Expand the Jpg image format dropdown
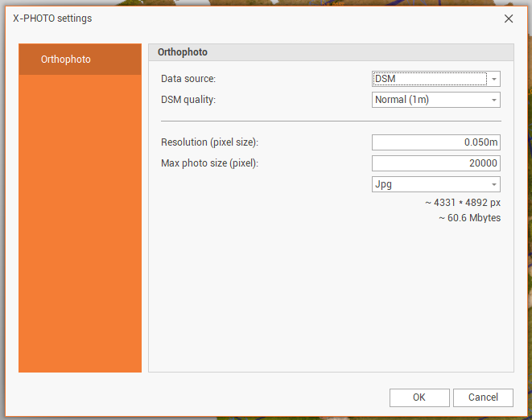Screen dimensions: 532x420 click(430, 184)
